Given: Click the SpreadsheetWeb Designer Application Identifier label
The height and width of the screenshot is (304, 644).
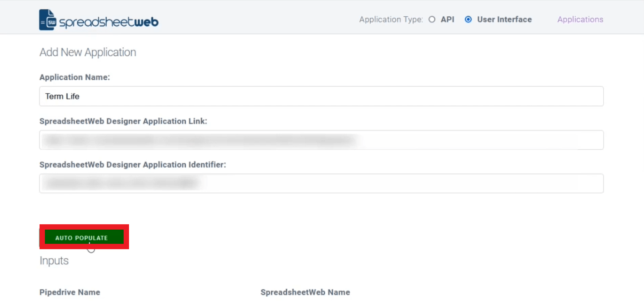Looking at the screenshot, I should pyautogui.click(x=133, y=165).
